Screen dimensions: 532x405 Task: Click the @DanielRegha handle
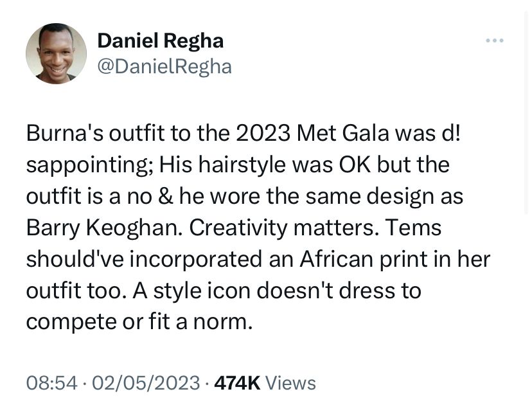tap(164, 67)
